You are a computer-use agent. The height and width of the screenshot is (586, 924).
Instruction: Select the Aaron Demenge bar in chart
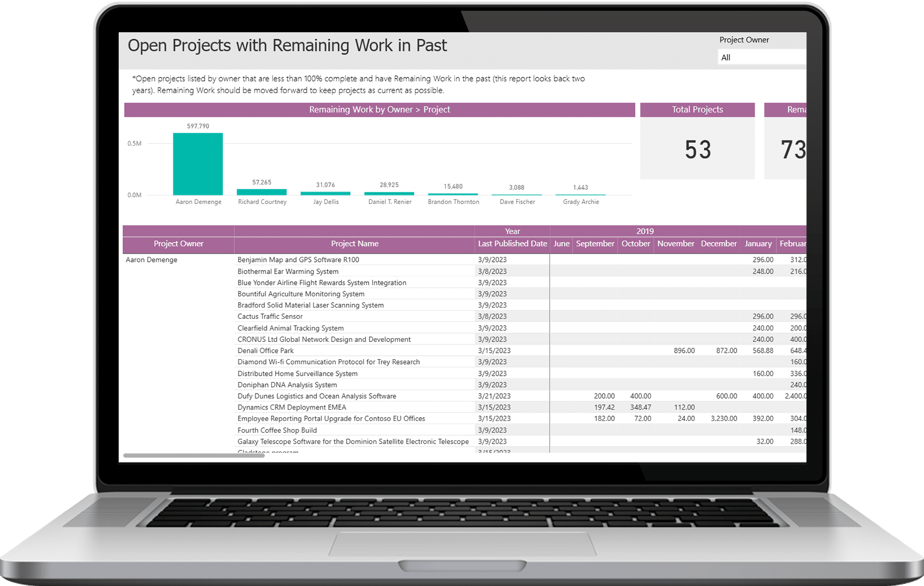[198, 164]
